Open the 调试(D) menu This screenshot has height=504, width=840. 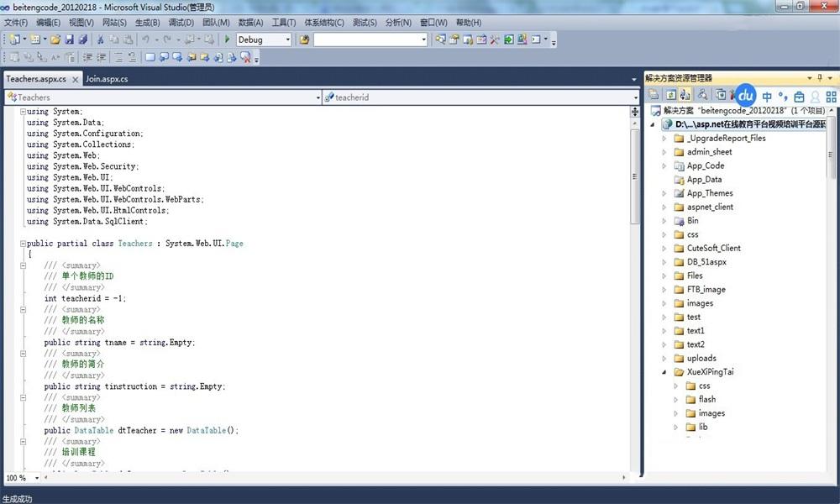coord(181,23)
